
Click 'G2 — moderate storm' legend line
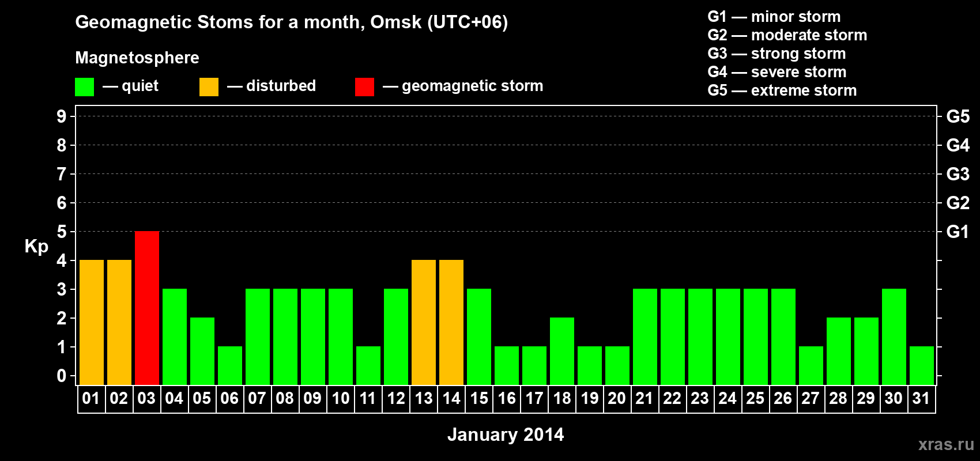pyautogui.click(x=787, y=35)
